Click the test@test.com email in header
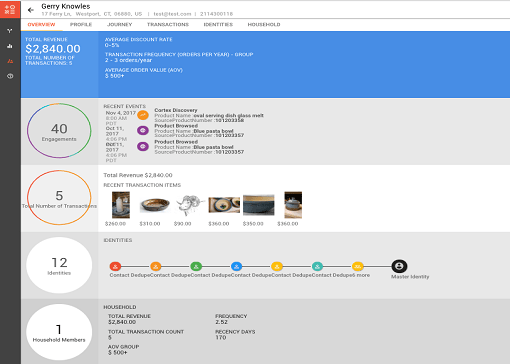Viewport: 510px width, 364px height. click(172, 14)
